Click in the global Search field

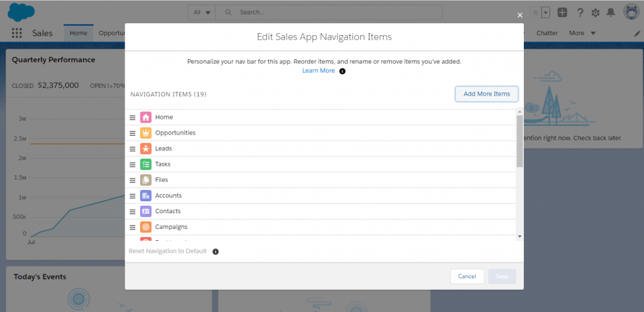coord(329,13)
